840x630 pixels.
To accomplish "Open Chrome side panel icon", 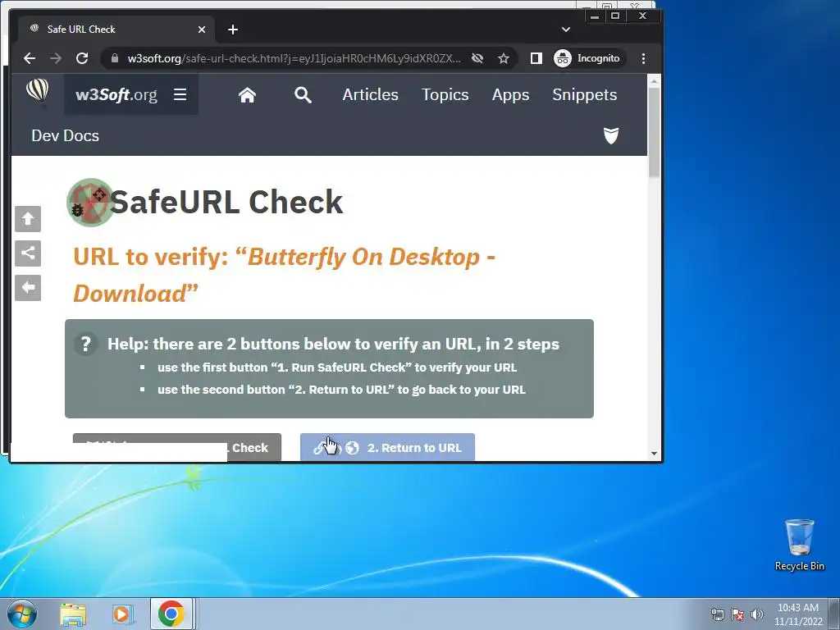I will (x=536, y=58).
